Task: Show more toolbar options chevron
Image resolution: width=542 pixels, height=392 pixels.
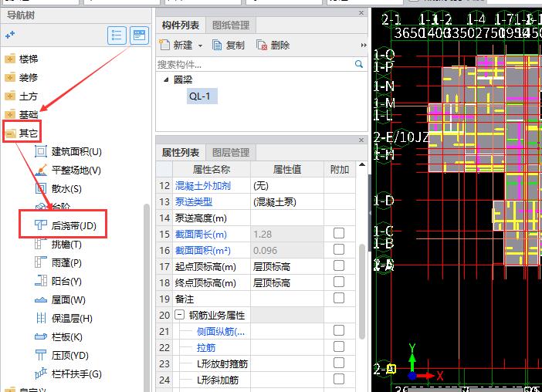Action: pyautogui.click(x=364, y=46)
